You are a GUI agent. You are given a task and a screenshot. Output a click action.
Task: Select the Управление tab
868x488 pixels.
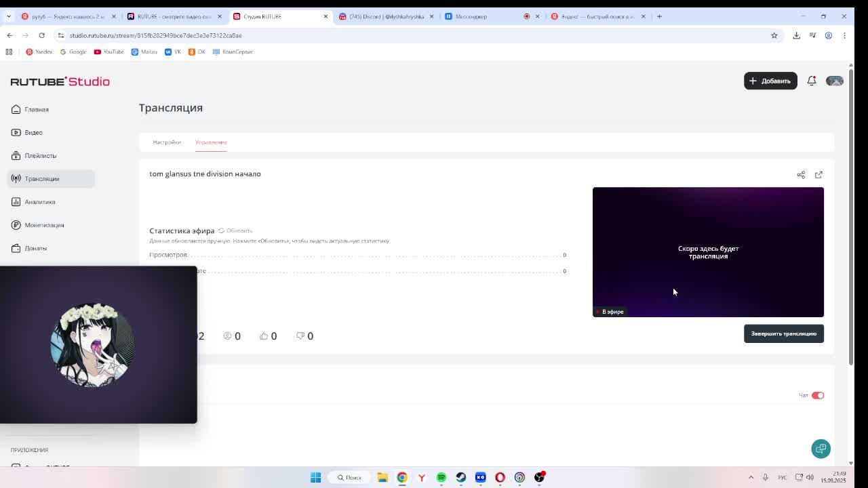click(211, 142)
